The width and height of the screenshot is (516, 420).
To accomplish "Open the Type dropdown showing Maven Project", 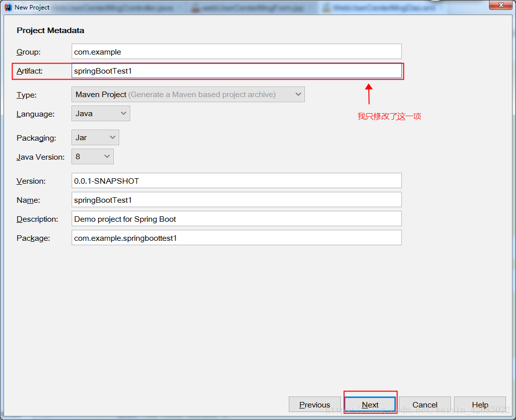I will pos(188,94).
